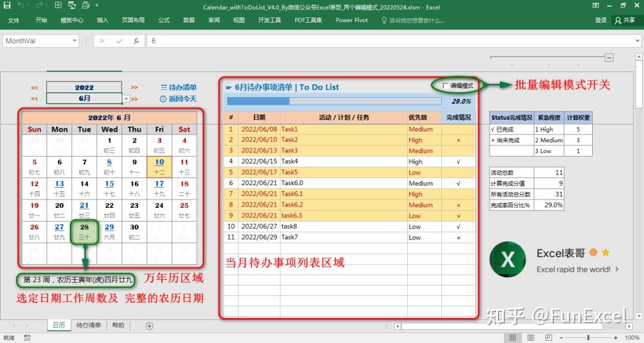
Task: Select June 21 in calendar
Action: click(84, 210)
